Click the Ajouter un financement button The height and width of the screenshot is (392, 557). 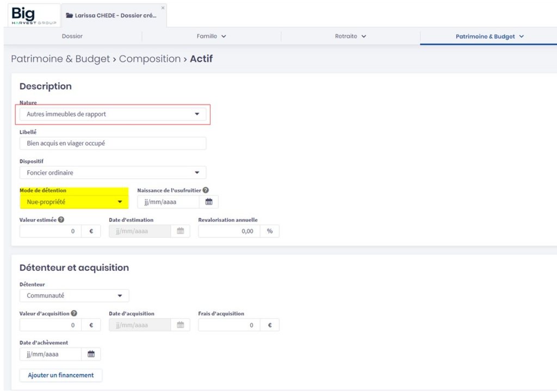pyautogui.click(x=61, y=375)
